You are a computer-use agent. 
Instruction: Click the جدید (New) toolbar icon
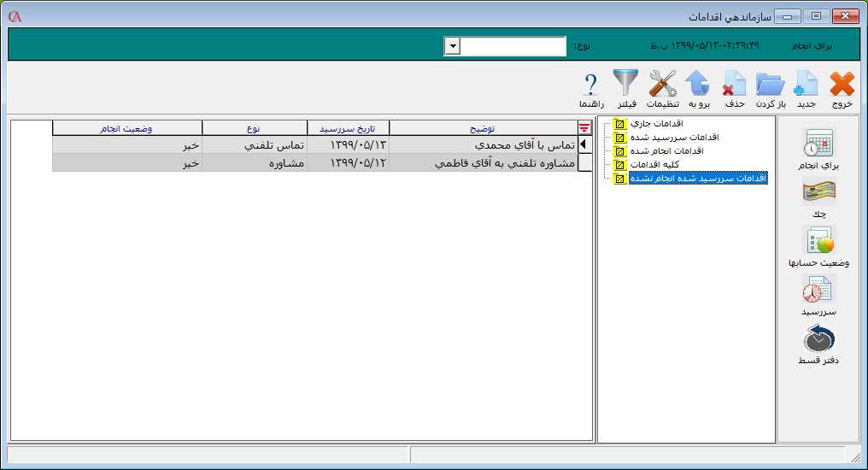[806, 85]
